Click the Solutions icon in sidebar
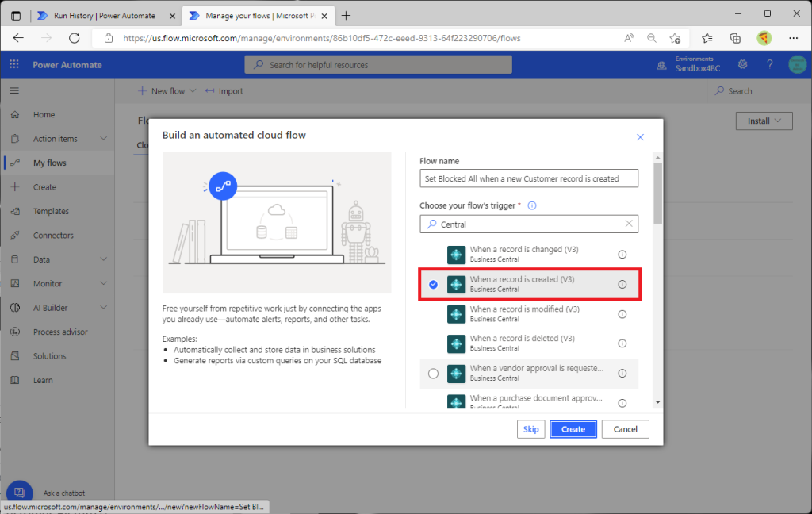This screenshot has height=514, width=812. [15, 356]
